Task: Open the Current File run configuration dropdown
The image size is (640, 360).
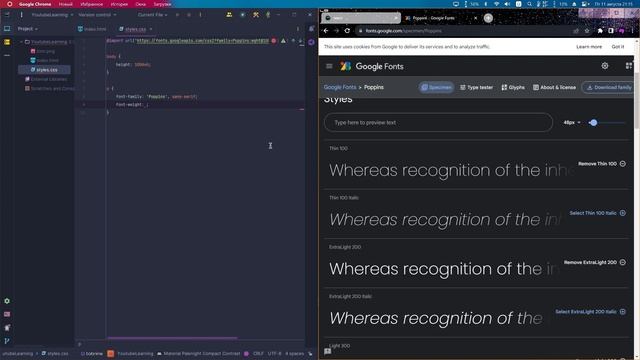Action: [x=152, y=15]
